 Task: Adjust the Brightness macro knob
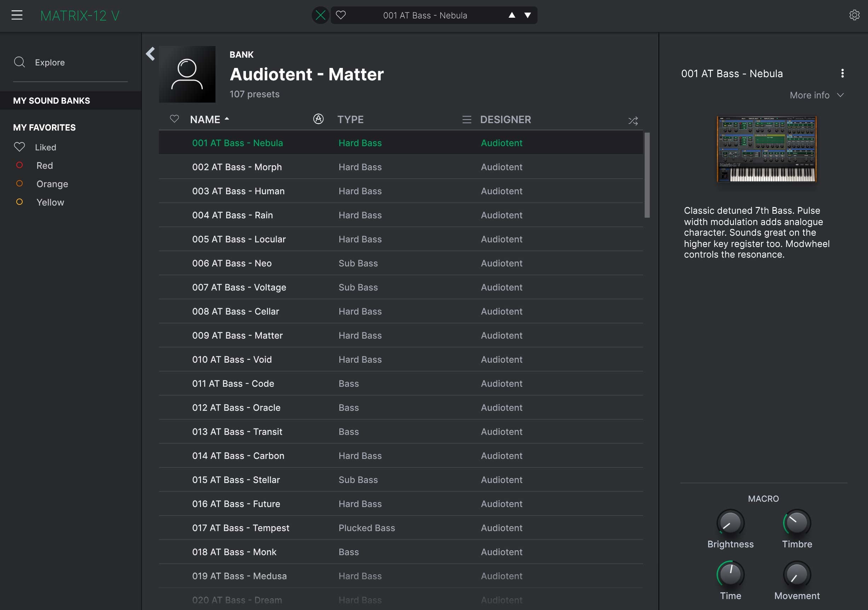click(x=730, y=523)
